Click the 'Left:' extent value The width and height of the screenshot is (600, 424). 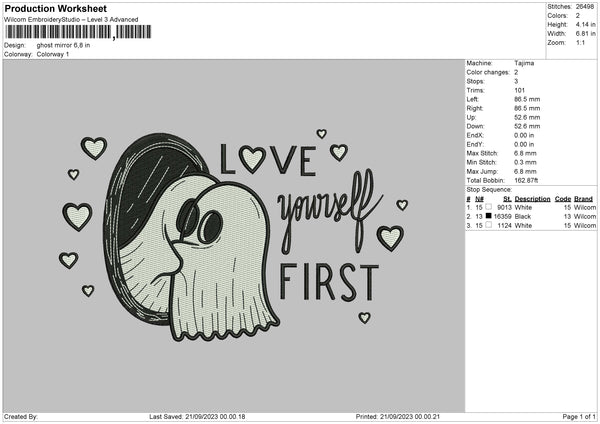(527, 99)
